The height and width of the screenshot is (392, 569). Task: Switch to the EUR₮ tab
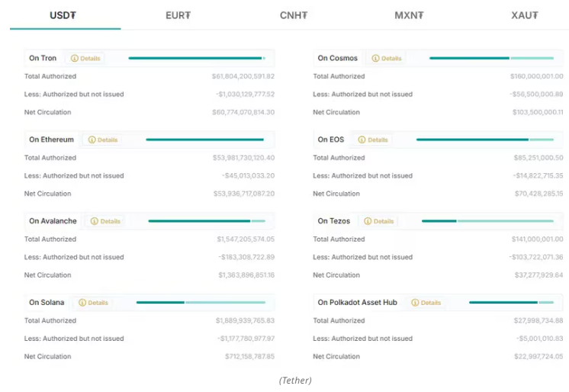pyautogui.click(x=178, y=15)
